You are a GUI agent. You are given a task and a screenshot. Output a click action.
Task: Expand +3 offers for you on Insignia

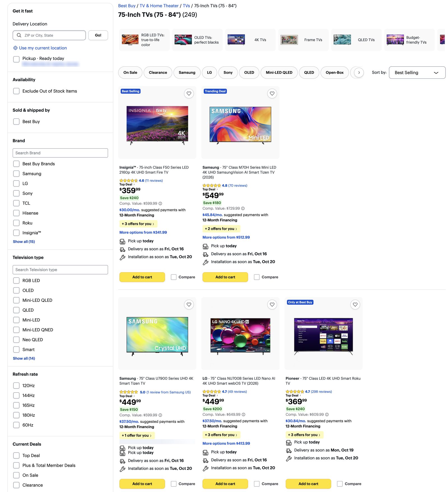[x=138, y=224]
